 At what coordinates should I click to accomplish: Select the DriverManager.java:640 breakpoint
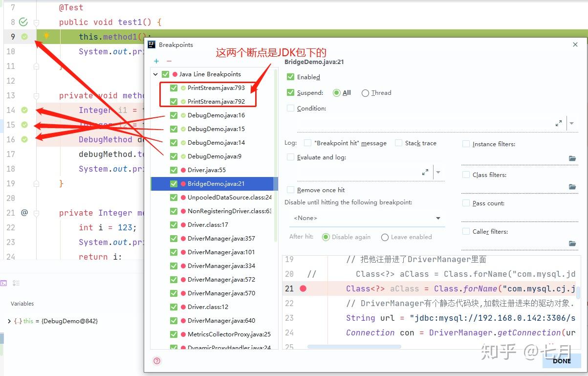click(x=221, y=321)
